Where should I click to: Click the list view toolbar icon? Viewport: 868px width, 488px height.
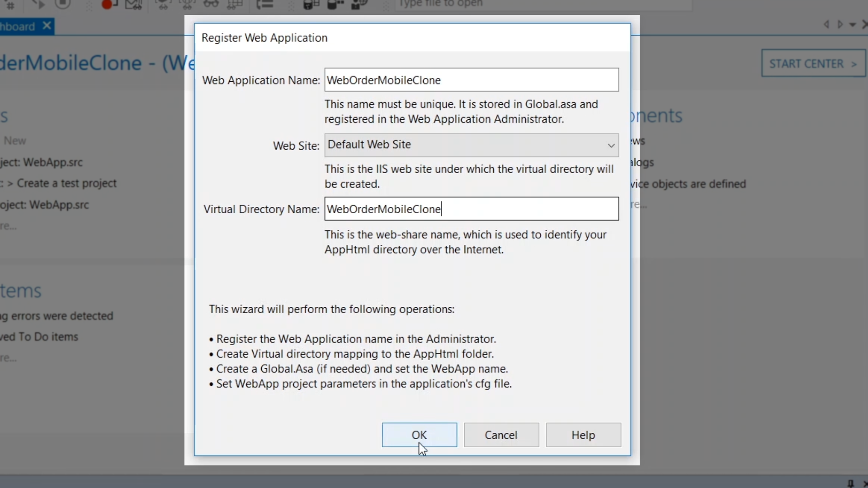[x=264, y=5]
